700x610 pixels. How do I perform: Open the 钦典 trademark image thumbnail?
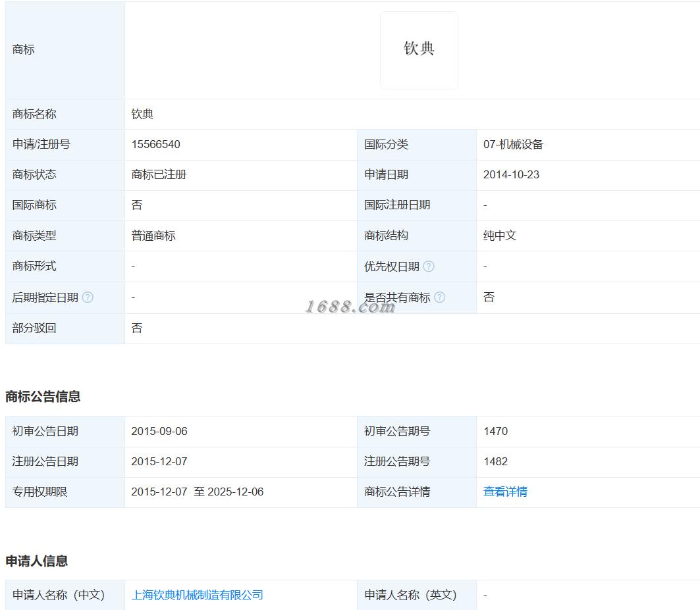coord(419,50)
